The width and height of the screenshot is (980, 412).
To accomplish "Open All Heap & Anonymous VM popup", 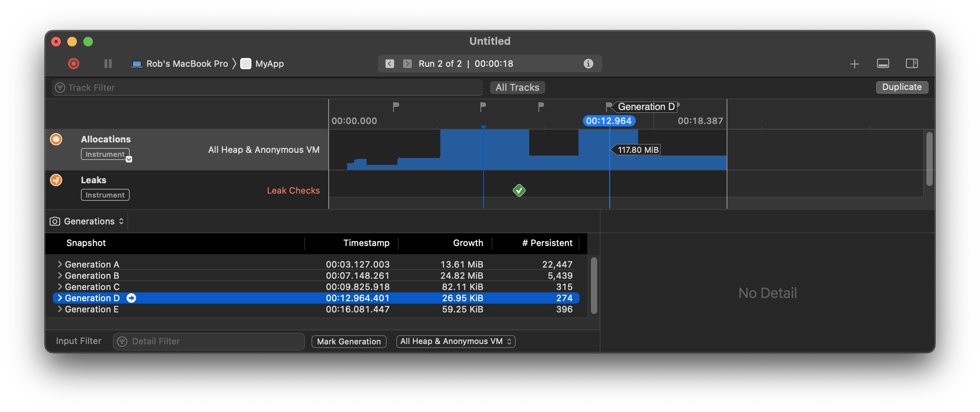I will 456,341.
